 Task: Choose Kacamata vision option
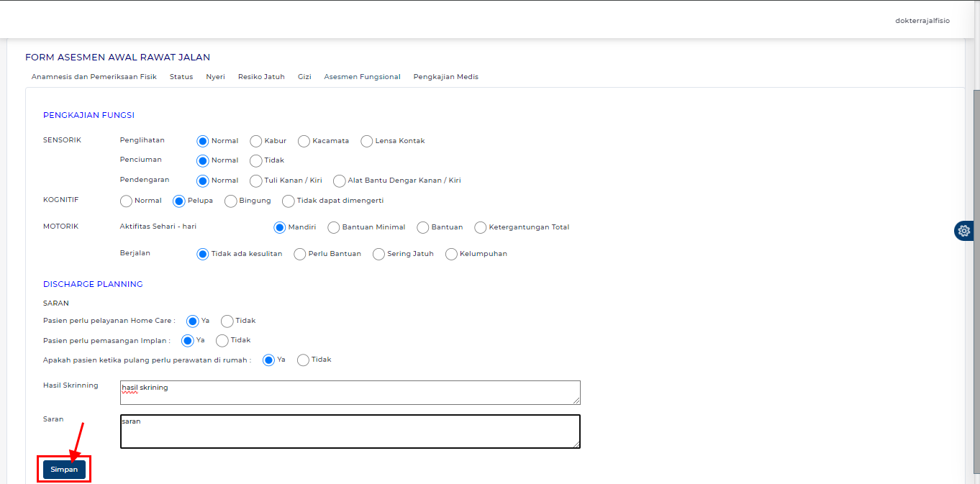click(304, 141)
